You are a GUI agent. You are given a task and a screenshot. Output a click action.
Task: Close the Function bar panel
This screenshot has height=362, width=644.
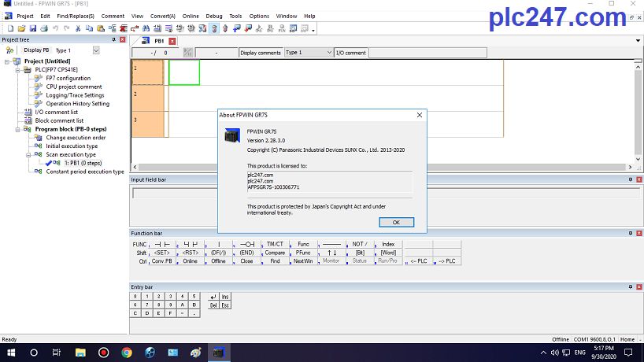coord(639,233)
